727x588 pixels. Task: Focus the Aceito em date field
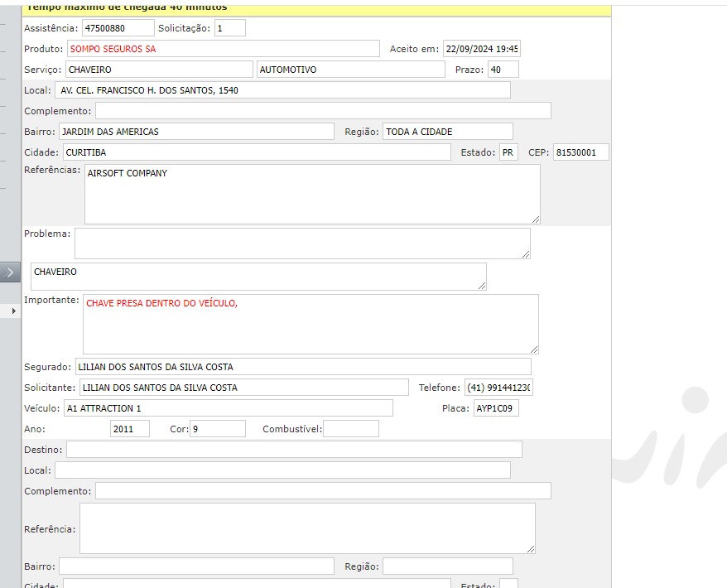[481, 49]
